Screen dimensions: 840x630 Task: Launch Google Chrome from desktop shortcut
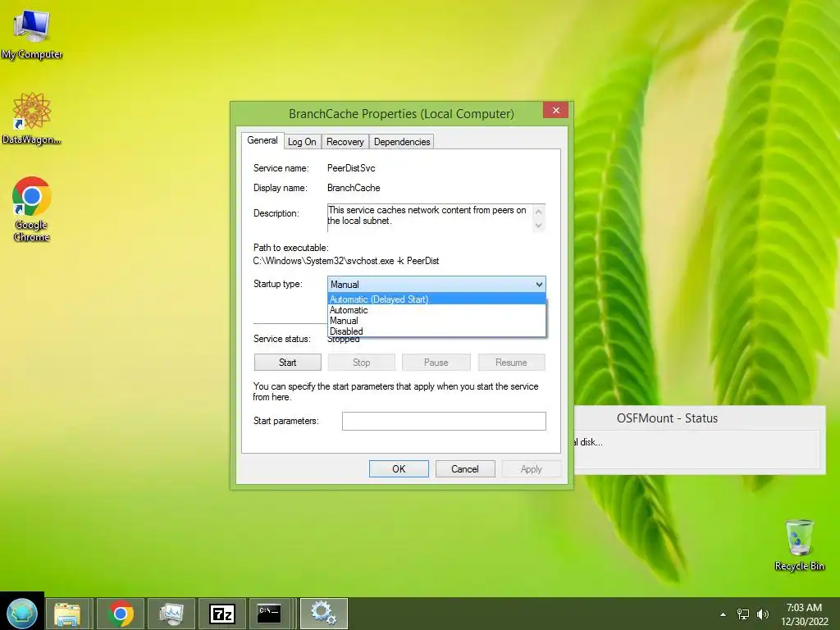click(x=32, y=209)
